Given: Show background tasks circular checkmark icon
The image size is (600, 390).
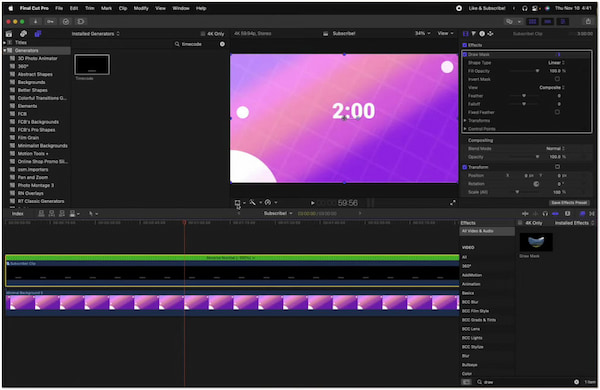Looking at the screenshot, I should click(66, 22).
